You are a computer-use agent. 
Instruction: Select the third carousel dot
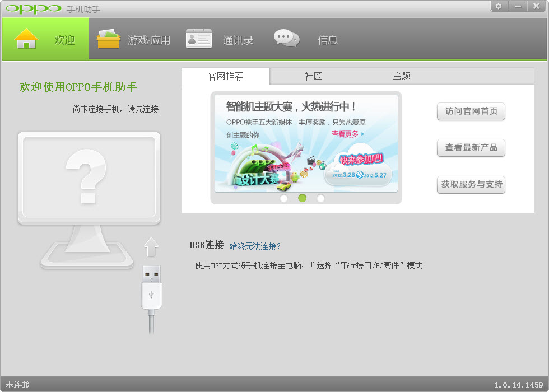[320, 198]
